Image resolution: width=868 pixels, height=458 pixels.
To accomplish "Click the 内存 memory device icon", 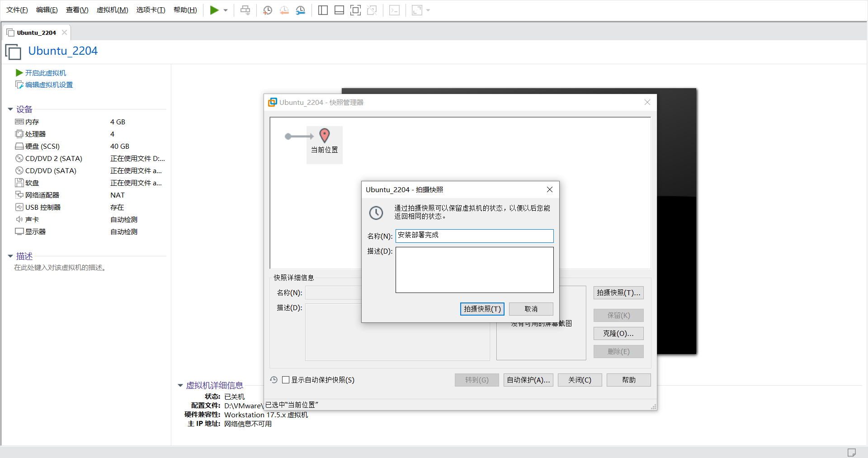I will click(x=19, y=122).
